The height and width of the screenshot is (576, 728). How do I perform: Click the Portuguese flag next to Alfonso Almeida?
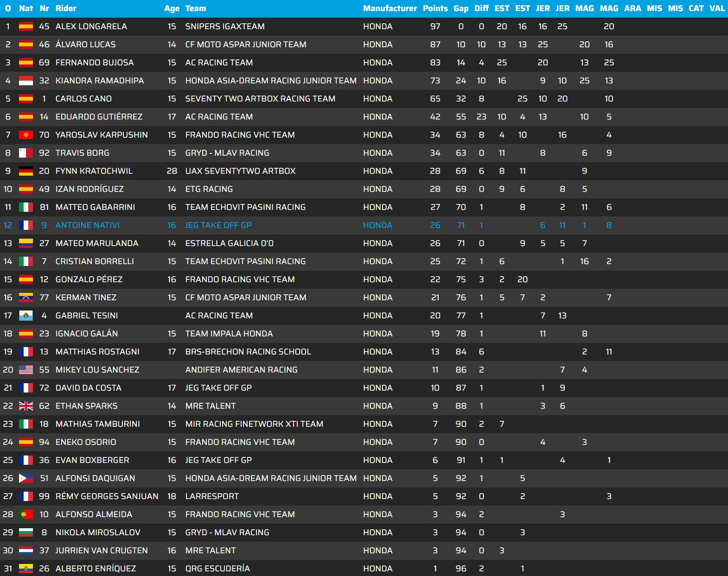coord(26,515)
